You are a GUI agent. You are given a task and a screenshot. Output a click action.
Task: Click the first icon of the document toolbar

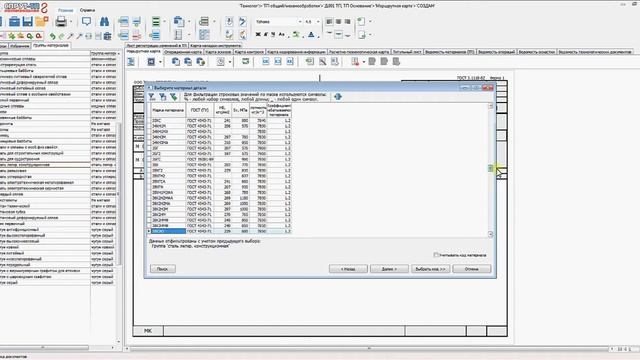click(x=131, y=62)
